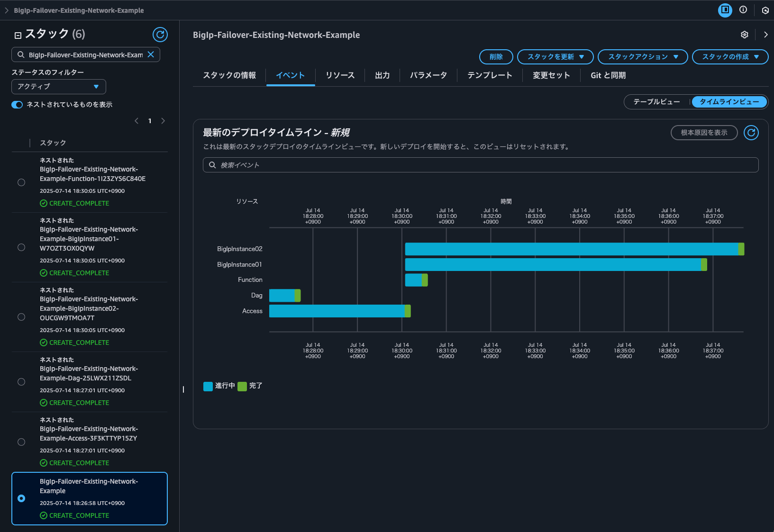The width and height of the screenshot is (774, 532).
Task: Open the Events tab
Action: (x=291, y=75)
